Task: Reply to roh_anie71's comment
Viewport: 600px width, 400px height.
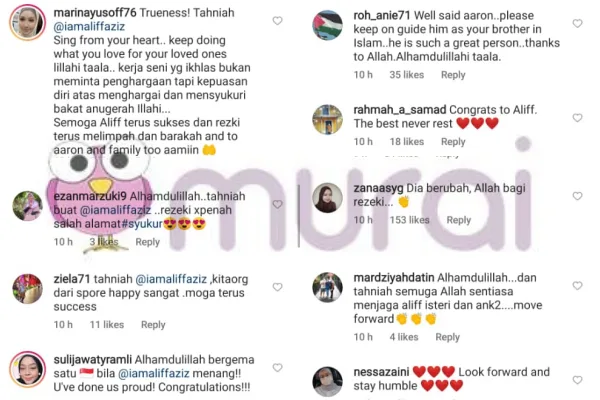Action: pyautogui.click(x=453, y=75)
